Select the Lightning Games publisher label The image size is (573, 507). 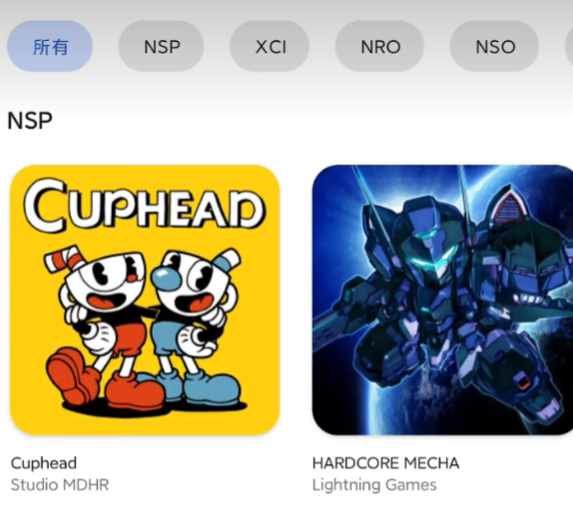[375, 485]
